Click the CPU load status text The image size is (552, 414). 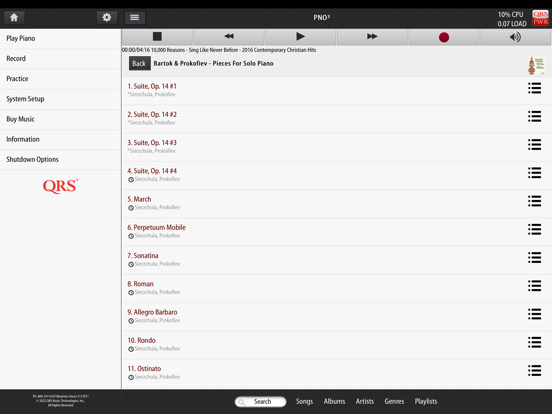[512, 19]
